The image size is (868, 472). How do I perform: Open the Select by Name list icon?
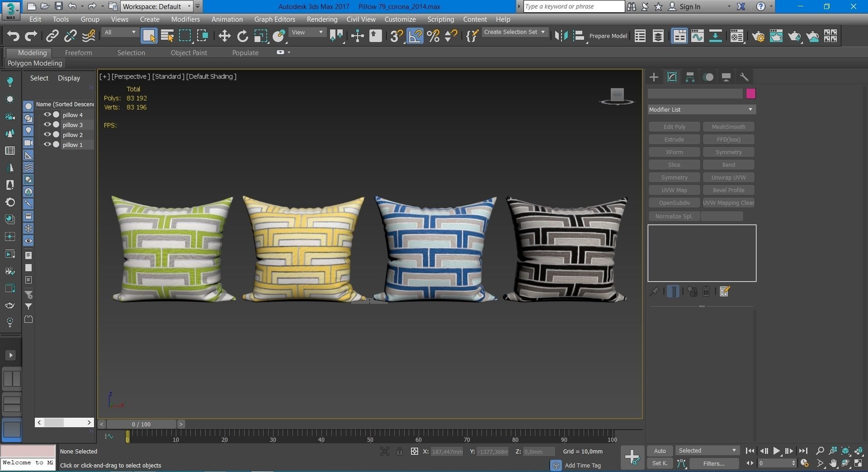click(x=167, y=36)
